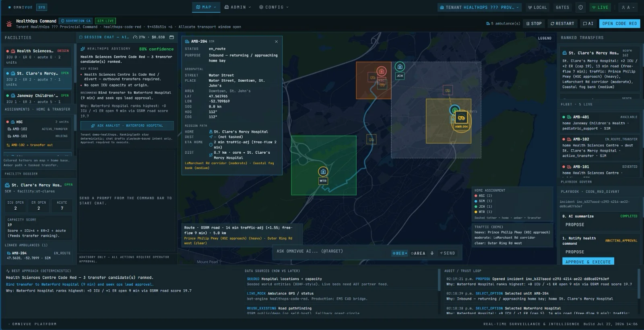Click the Code Red alarm icon beside HealthOps Command
Screen dimensions: 644x330
pyautogui.click(x=9, y=24)
